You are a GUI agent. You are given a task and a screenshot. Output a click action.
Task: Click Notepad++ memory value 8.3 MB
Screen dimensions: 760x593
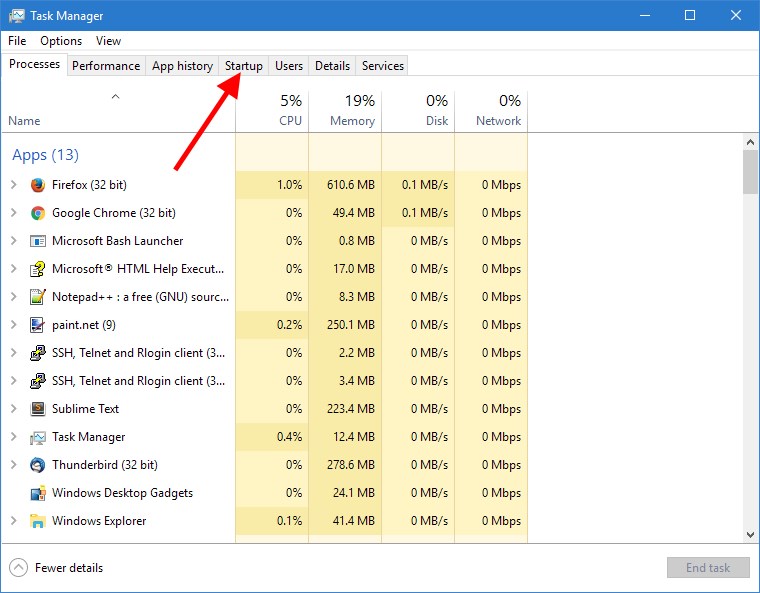pos(356,297)
